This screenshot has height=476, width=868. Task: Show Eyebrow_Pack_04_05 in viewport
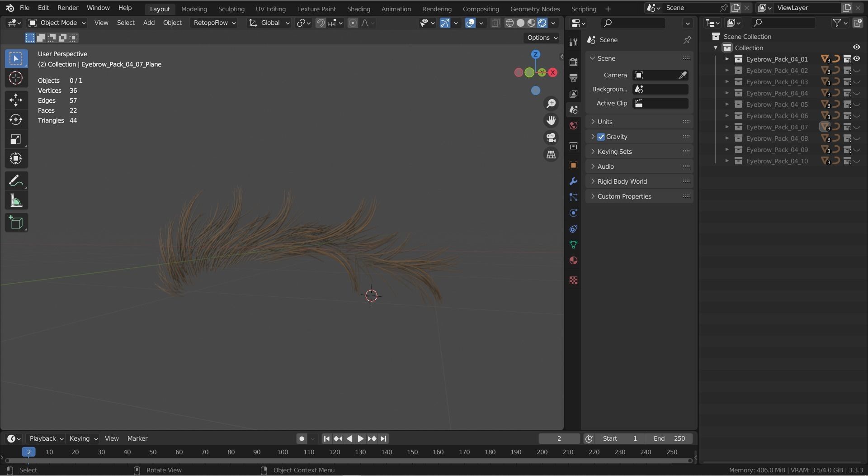point(856,105)
